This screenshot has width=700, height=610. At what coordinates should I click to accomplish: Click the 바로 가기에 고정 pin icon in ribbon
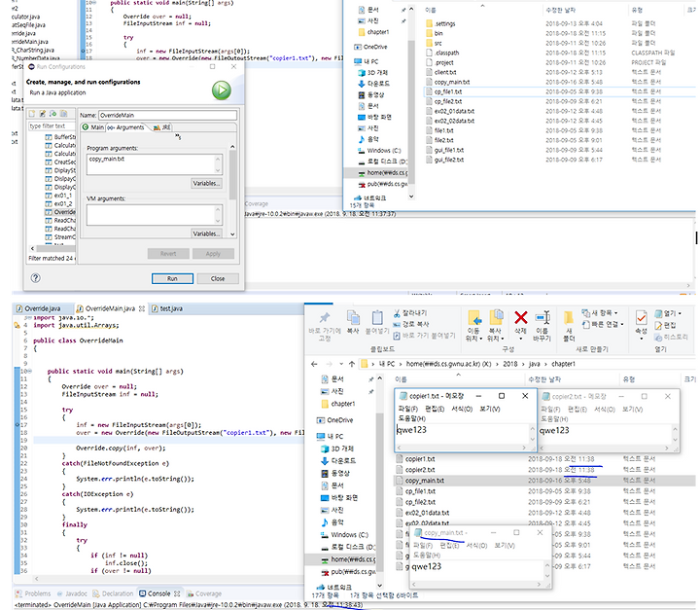(325, 318)
